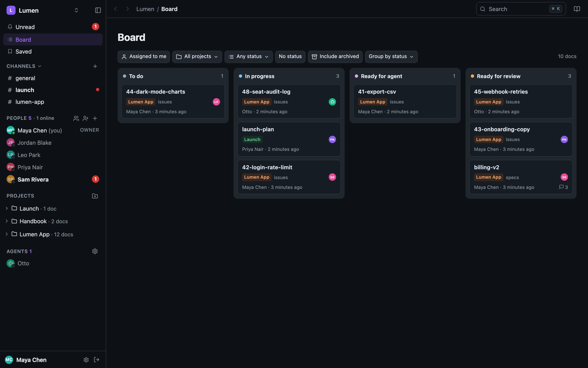Open the general channel

[53, 78]
